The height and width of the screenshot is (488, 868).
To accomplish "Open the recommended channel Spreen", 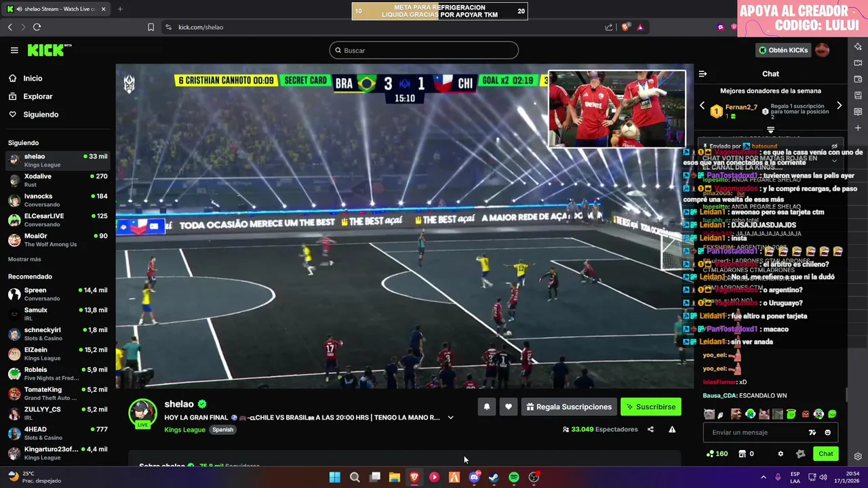I will (58, 294).
